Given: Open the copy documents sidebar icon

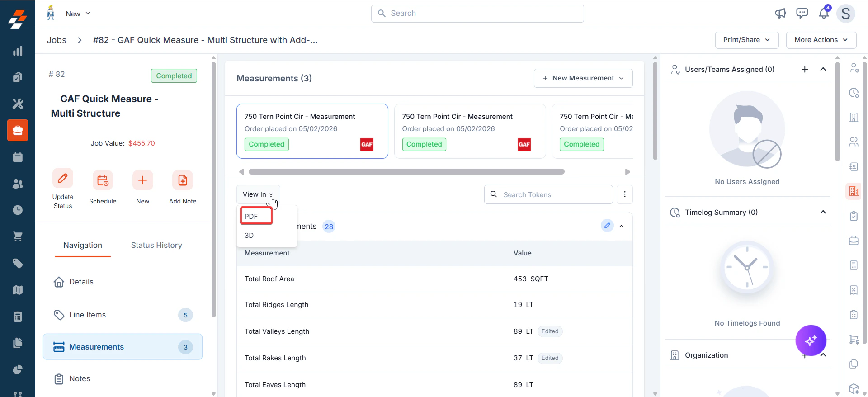Looking at the screenshot, I should [x=18, y=343].
